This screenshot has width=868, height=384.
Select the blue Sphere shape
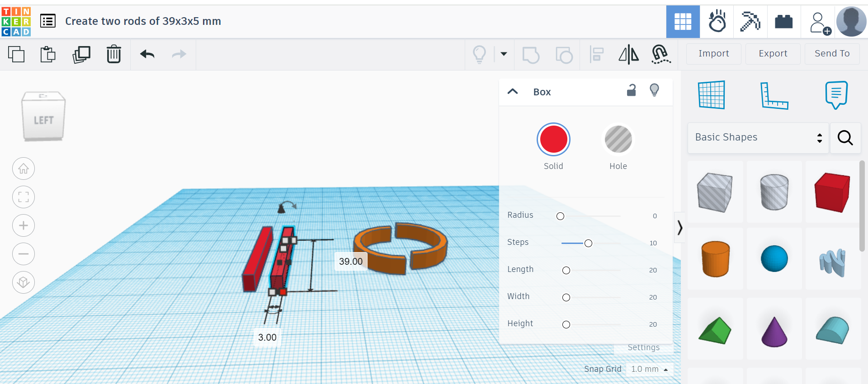click(x=774, y=259)
